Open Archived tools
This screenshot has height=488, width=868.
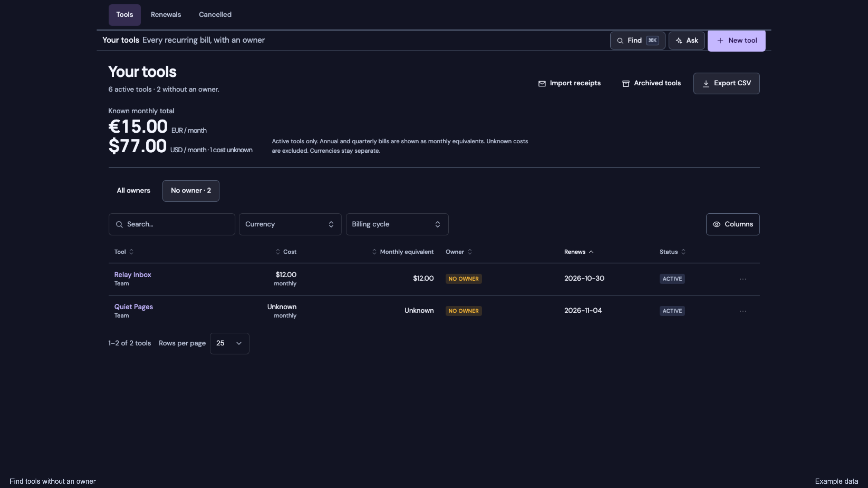(x=651, y=83)
